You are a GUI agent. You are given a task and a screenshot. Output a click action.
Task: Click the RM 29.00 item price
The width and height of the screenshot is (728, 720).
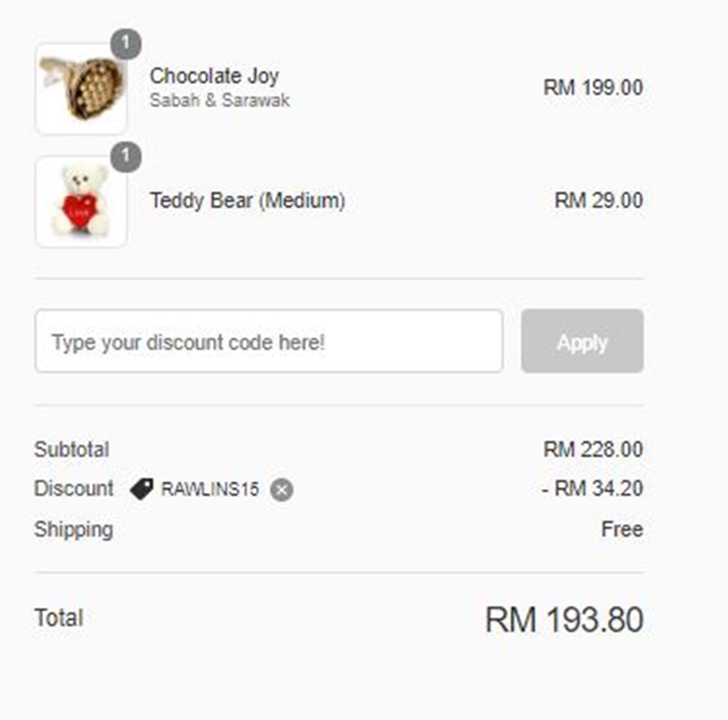pyautogui.click(x=599, y=200)
